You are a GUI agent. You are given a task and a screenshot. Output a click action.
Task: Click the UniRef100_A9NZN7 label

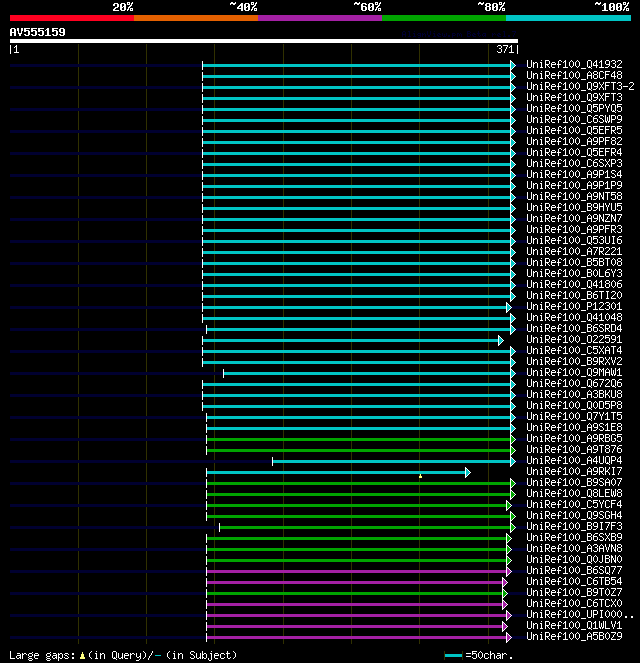pyautogui.click(x=574, y=218)
